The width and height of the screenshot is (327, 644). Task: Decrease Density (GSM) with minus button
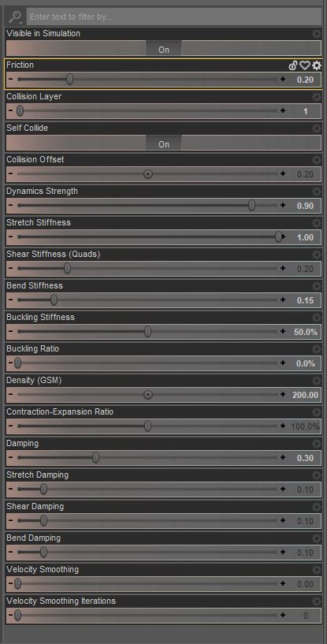tap(10, 395)
